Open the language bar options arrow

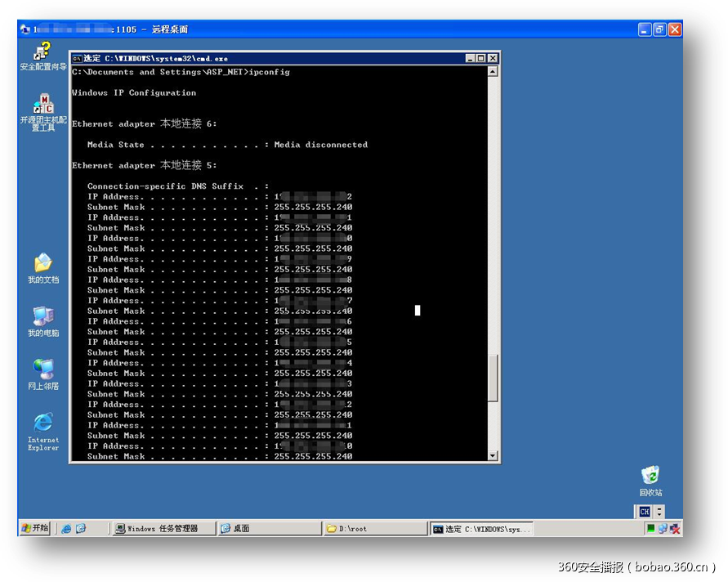(x=659, y=512)
